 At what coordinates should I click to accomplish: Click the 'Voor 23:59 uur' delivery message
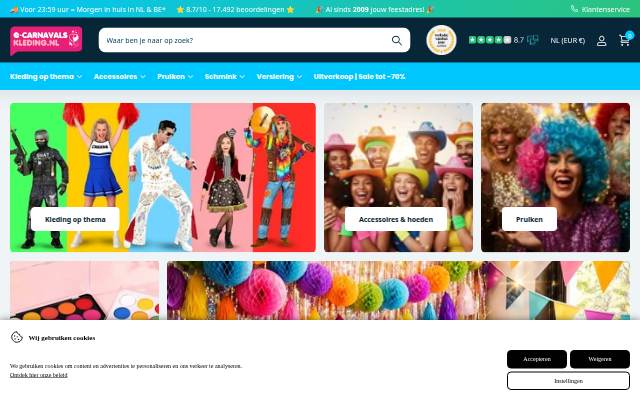tap(88, 9)
